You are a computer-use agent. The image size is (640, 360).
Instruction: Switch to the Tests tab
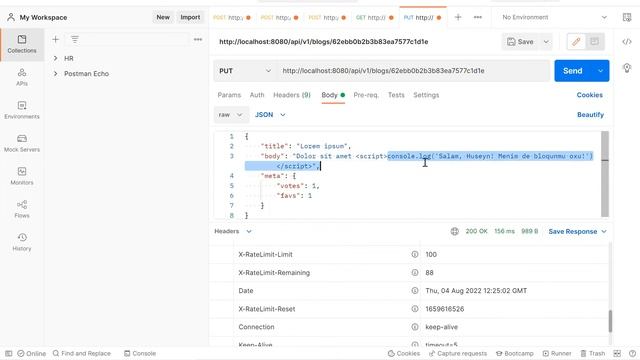396,95
